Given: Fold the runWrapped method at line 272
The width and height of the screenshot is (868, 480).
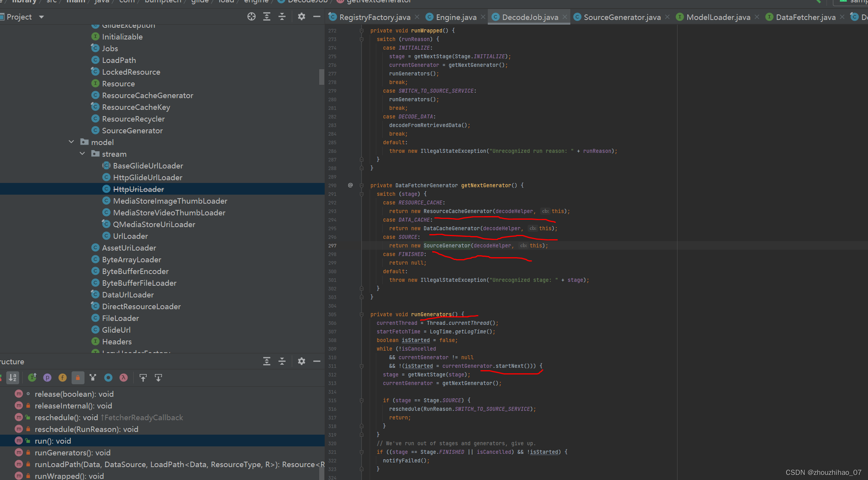Looking at the screenshot, I should pos(361,30).
